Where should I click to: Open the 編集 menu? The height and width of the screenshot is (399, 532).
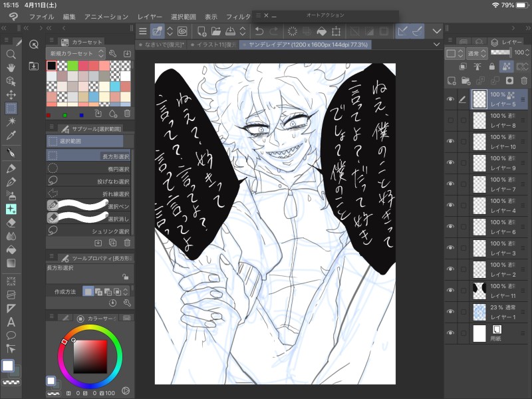[x=69, y=17]
